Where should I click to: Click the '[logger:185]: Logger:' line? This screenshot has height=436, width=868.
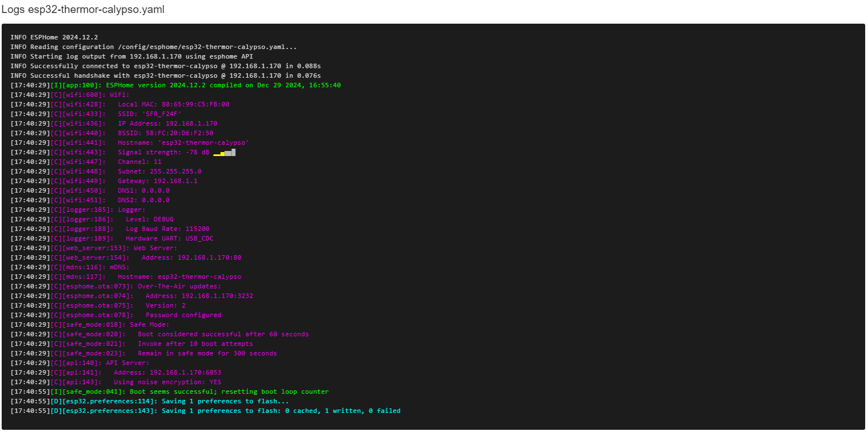[x=78, y=210]
